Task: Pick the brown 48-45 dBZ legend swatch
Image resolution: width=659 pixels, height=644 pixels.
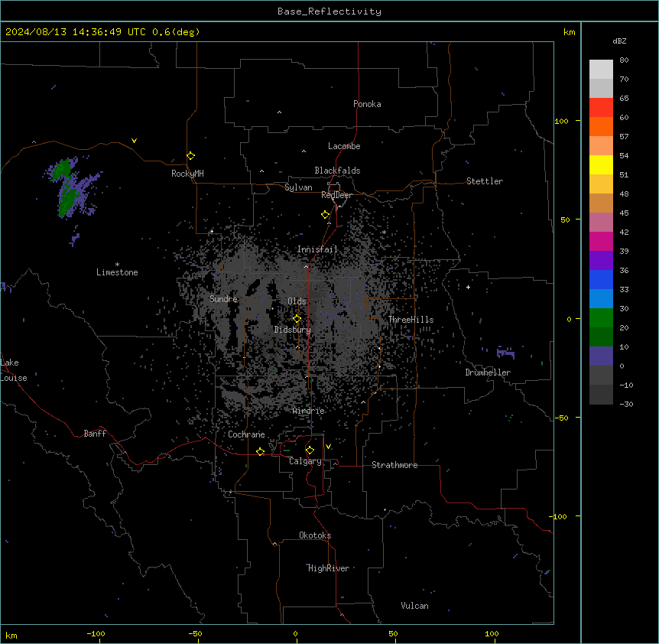Action: pos(601,203)
